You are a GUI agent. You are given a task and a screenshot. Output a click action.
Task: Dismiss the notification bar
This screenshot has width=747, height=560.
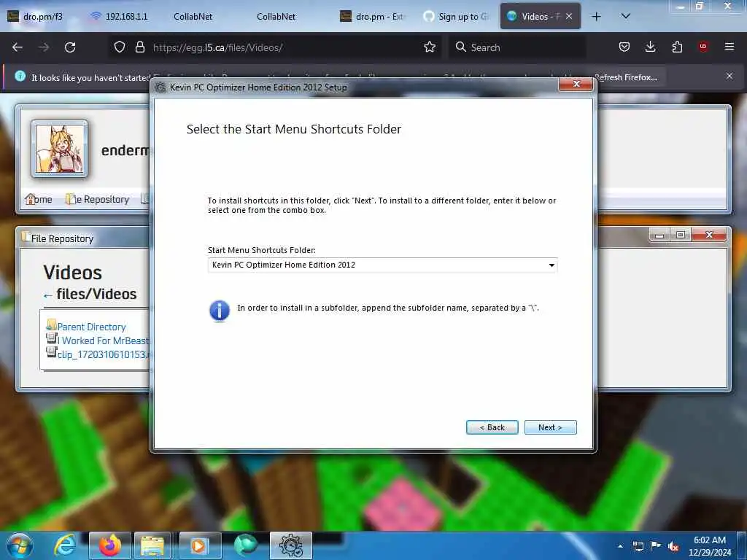[x=729, y=76]
